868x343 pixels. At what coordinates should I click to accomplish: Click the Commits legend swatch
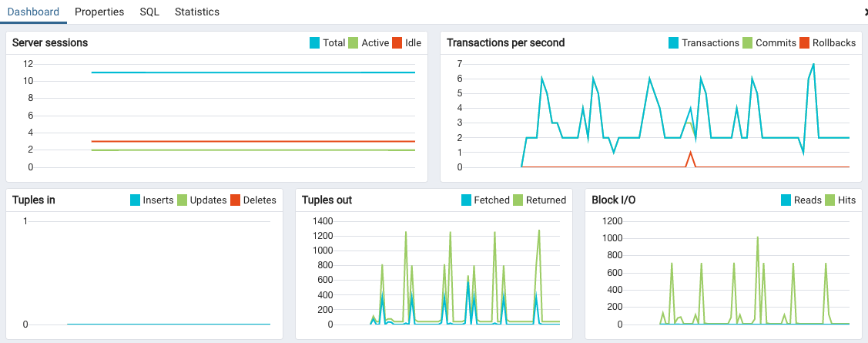tap(747, 43)
